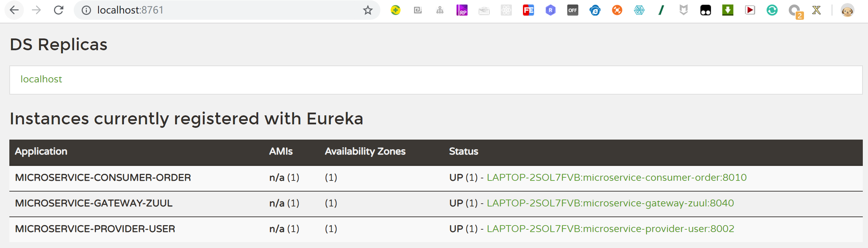Open the IE Tab extension icon
The height and width of the screenshot is (248, 868).
coord(595,10)
